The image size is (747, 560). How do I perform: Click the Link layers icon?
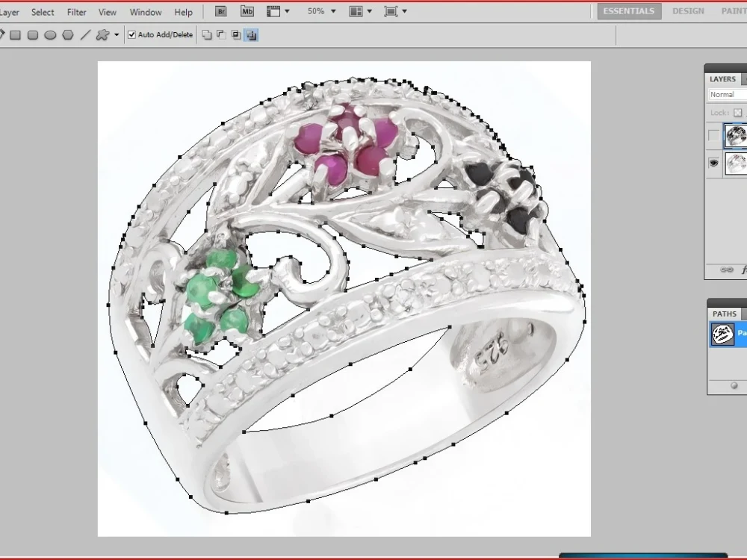pyautogui.click(x=727, y=270)
